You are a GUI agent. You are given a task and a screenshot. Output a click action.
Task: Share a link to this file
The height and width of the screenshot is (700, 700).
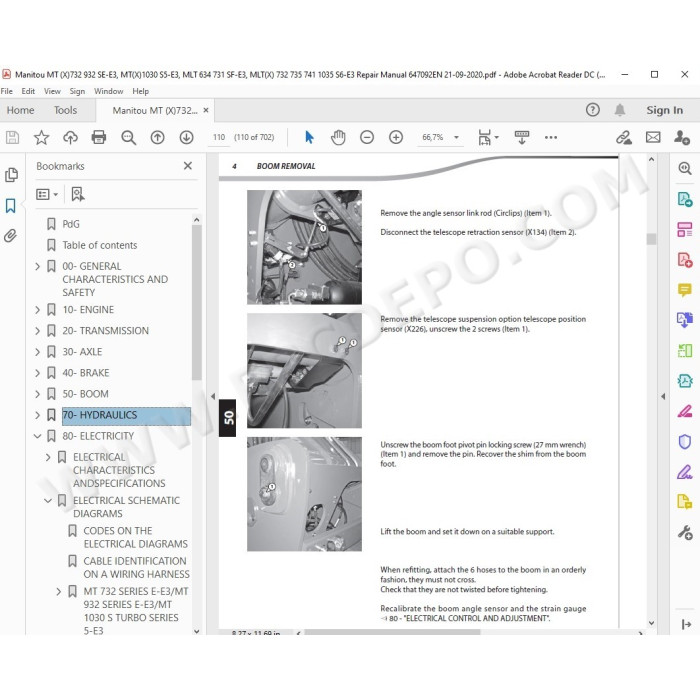point(624,138)
